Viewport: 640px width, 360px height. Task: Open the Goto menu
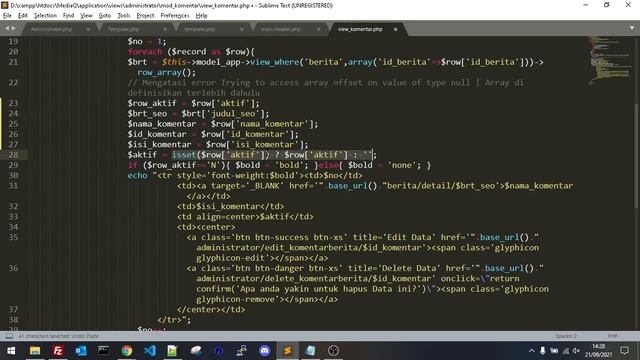click(x=105, y=16)
